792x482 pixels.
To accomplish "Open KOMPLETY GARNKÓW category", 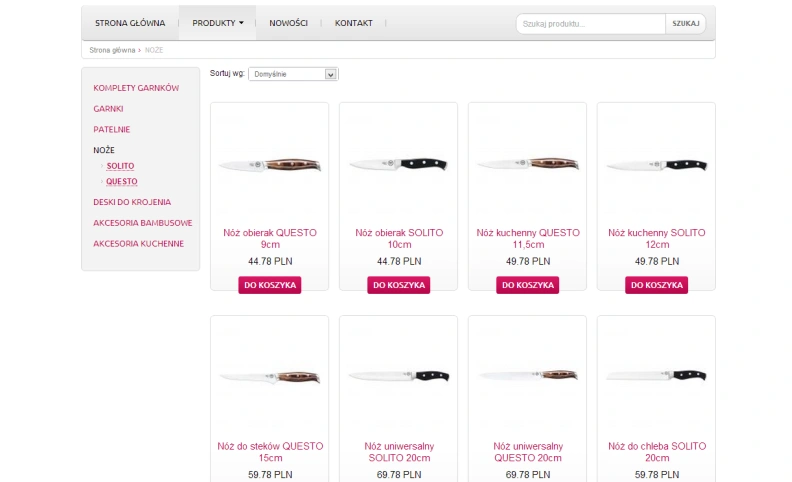I will coord(136,88).
